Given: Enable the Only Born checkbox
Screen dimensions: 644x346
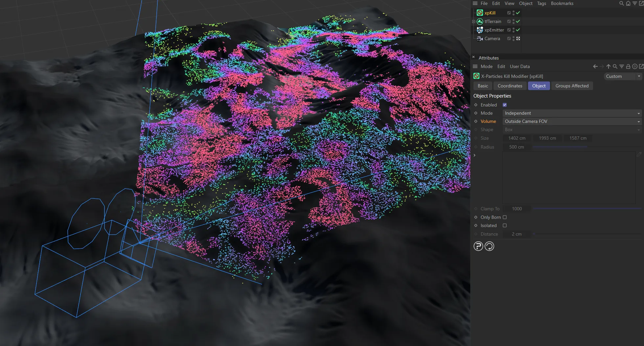Looking at the screenshot, I should [x=505, y=217].
